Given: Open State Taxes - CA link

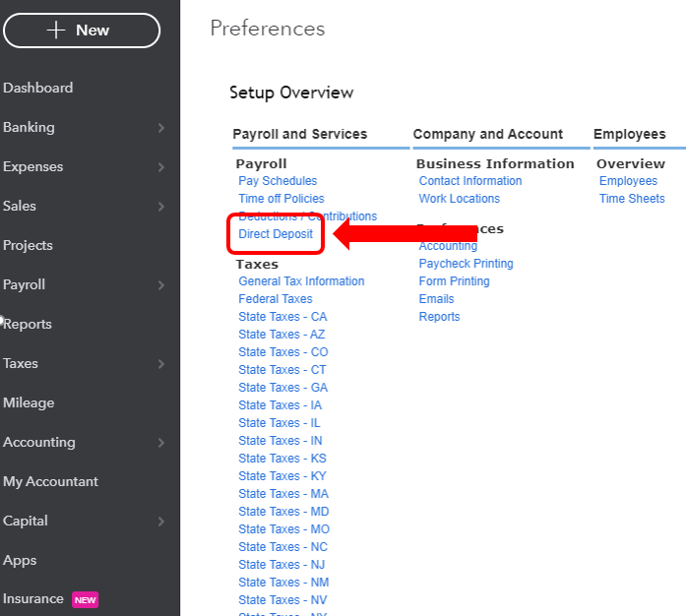Looking at the screenshot, I should click(x=282, y=317).
